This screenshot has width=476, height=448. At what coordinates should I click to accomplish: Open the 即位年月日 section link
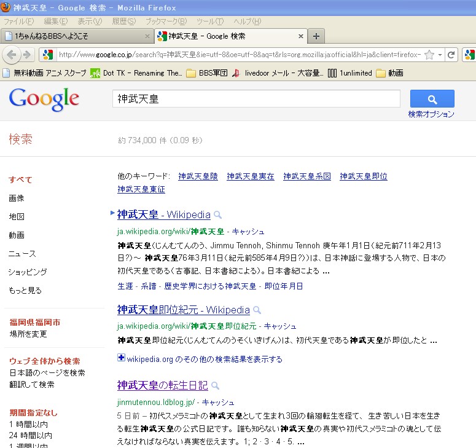(x=284, y=286)
